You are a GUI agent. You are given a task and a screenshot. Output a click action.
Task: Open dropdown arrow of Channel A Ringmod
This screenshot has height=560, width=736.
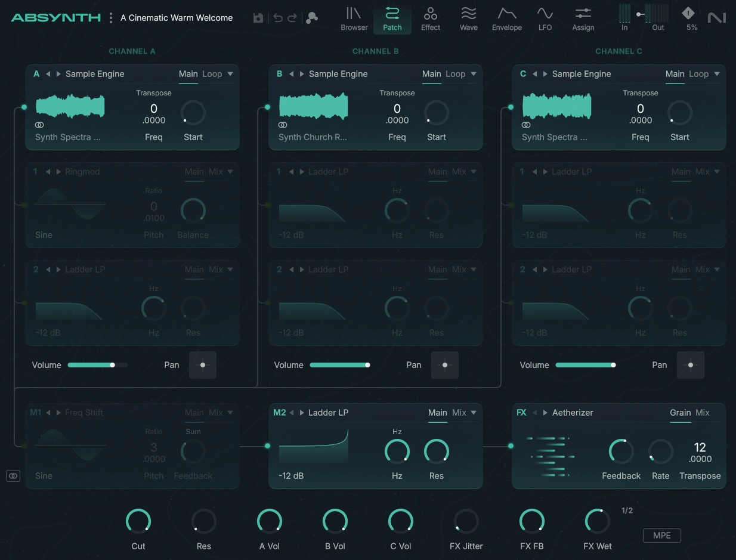point(230,172)
